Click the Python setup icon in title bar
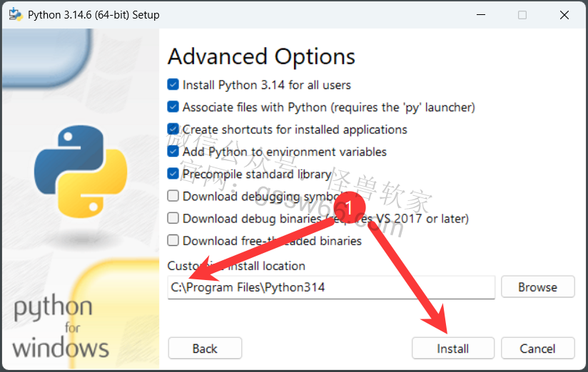The height and width of the screenshot is (372, 588). click(16, 15)
